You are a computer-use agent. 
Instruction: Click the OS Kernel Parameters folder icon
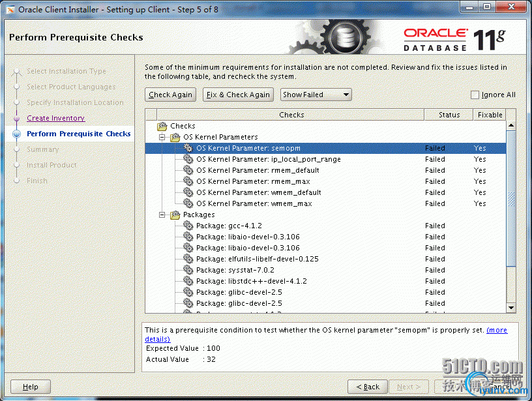(175, 137)
